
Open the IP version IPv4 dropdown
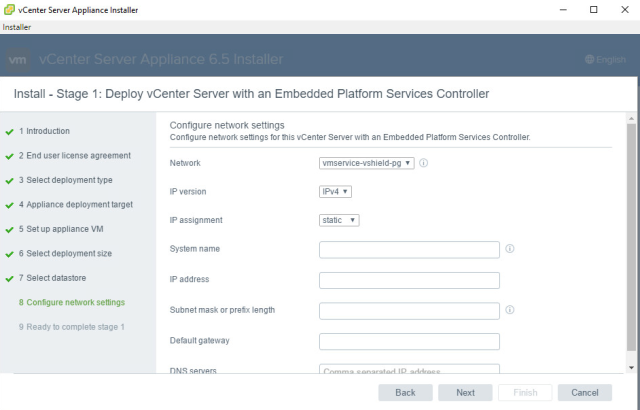coord(335,191)
